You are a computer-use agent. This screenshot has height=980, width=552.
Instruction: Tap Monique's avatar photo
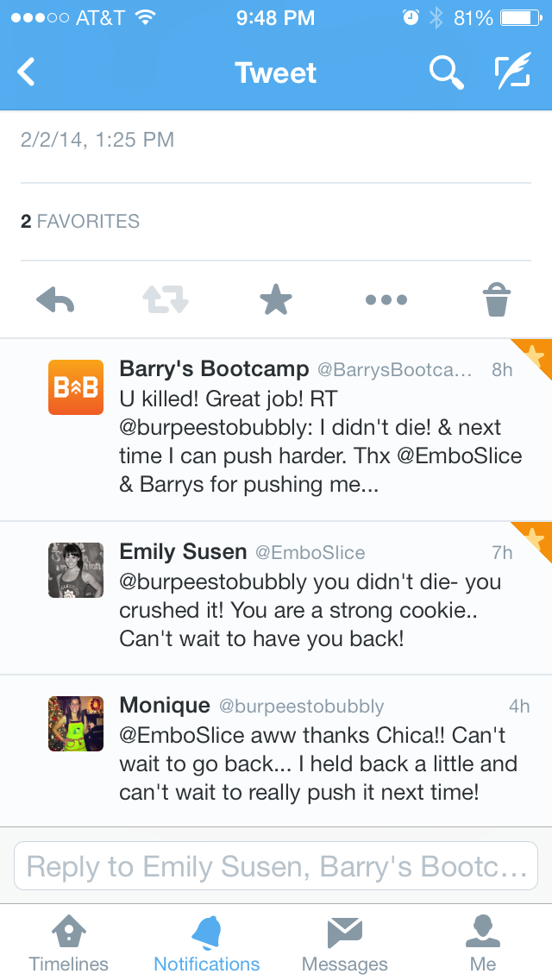[x=76, y=724]
